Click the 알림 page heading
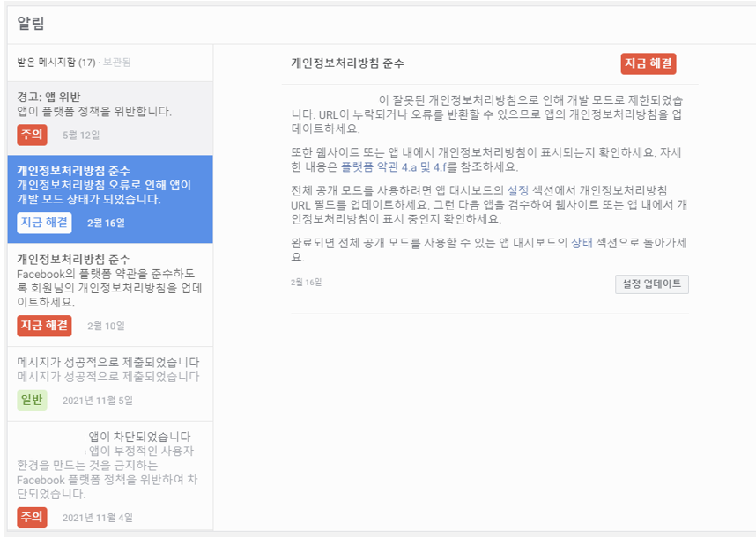Screen dimensions: 756x537 (x=31, y=23)
